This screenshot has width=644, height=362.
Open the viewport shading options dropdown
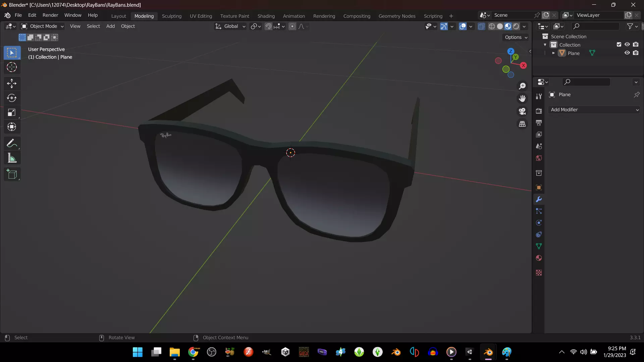pyautogui.click(x=524, y=26)
